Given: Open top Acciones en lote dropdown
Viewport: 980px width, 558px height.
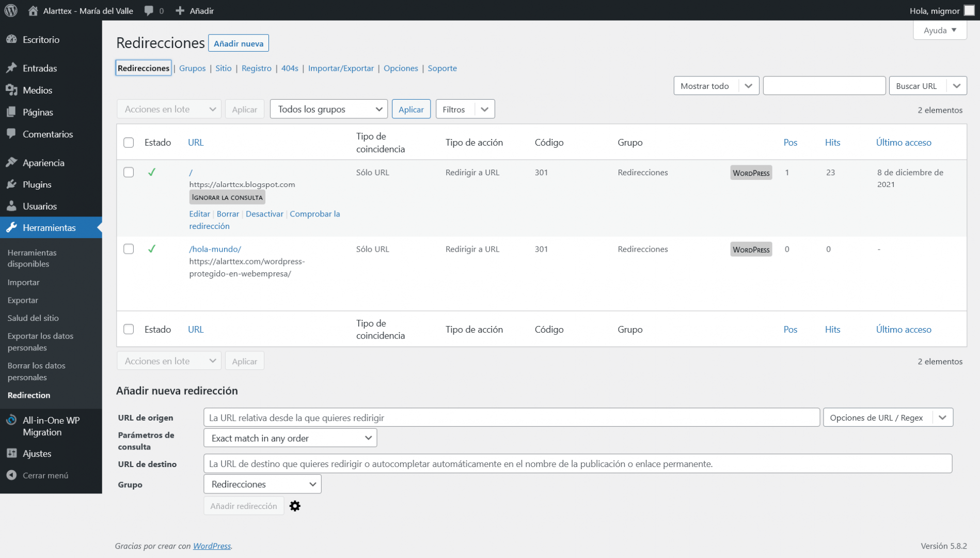Looking at the screenshot, I should click(x=169, y=109).
